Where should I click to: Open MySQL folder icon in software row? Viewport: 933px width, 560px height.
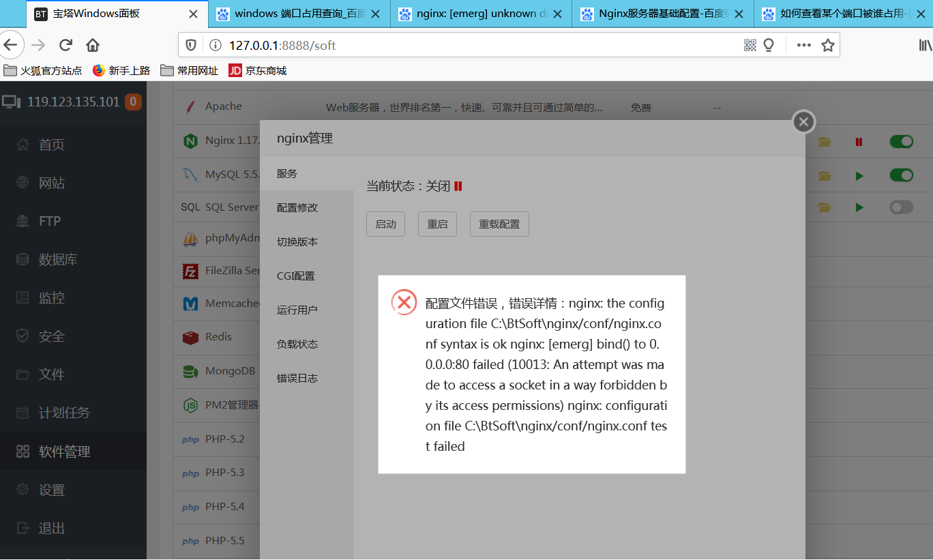tap(825, 176)
